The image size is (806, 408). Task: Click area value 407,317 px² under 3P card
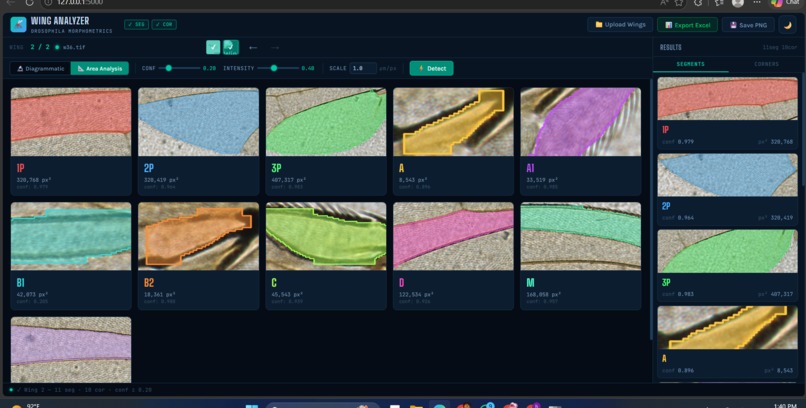pyautogui.click(x=289, y=180)
